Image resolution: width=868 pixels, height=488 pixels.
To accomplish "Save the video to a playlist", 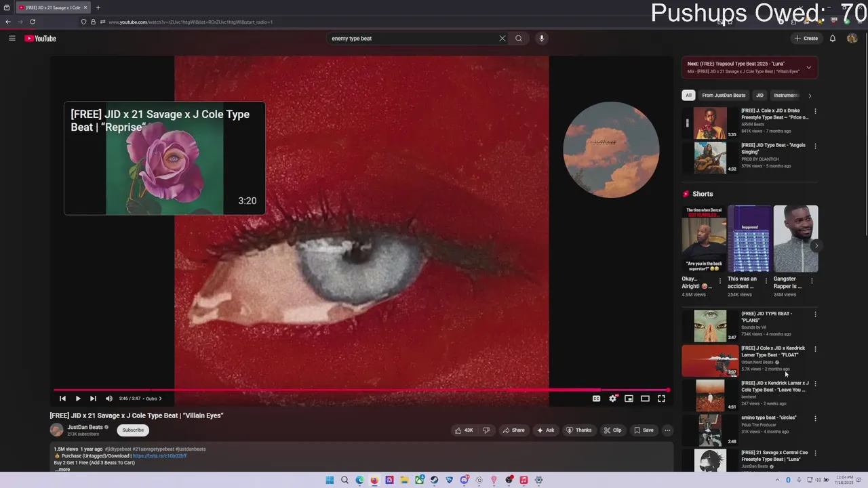I will pyautogui.click(x=644, y=430).
